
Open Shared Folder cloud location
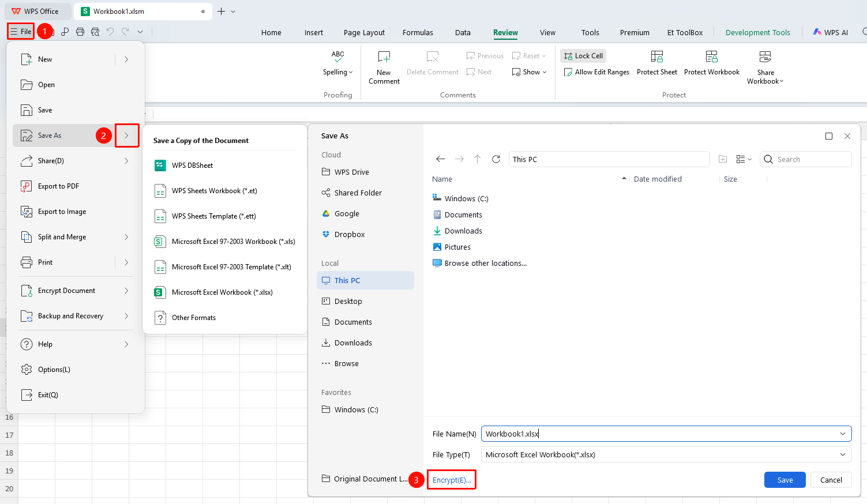pos(352,193)
